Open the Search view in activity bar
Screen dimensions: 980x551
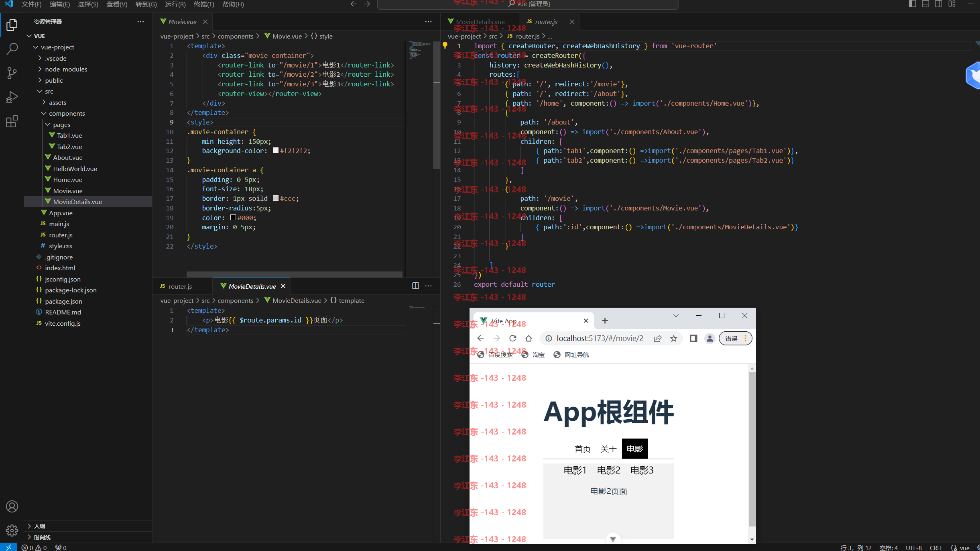(x=12, y=49)
